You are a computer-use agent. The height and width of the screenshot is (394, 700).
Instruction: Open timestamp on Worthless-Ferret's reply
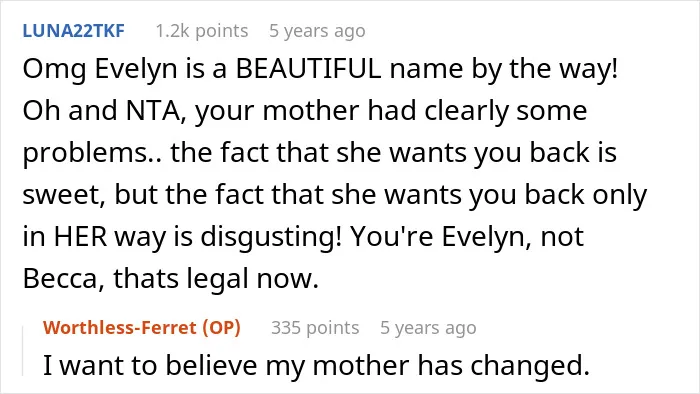(x=428, y=328)
